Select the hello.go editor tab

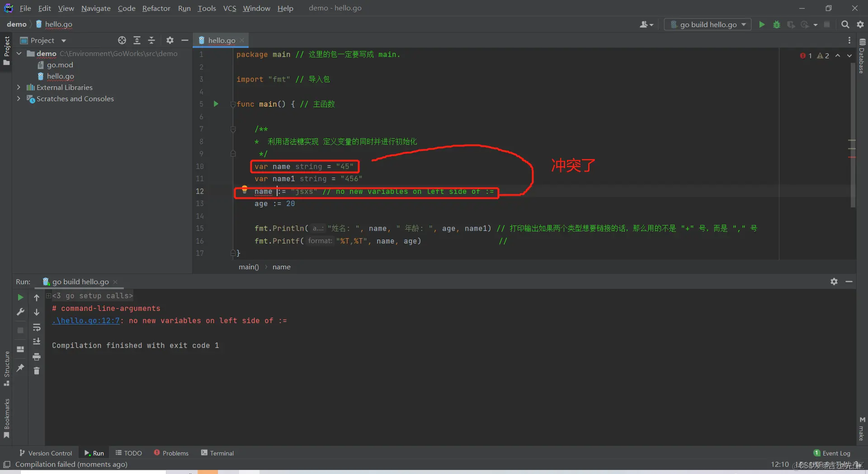click(222, 40)
